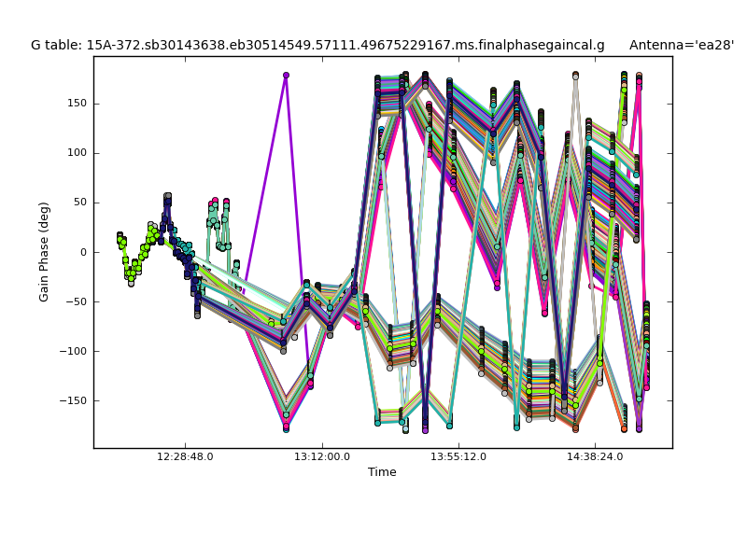Click the −100 y-axis tick label
This screenshot has height=560, width=747.
73,351
